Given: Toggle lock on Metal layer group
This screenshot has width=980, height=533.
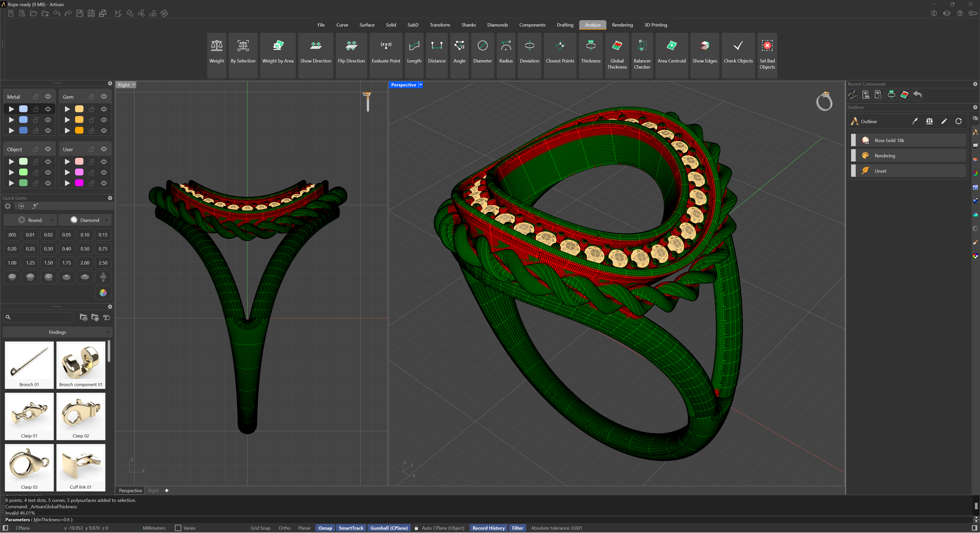Looking at the screenshot, I should 36,97.
